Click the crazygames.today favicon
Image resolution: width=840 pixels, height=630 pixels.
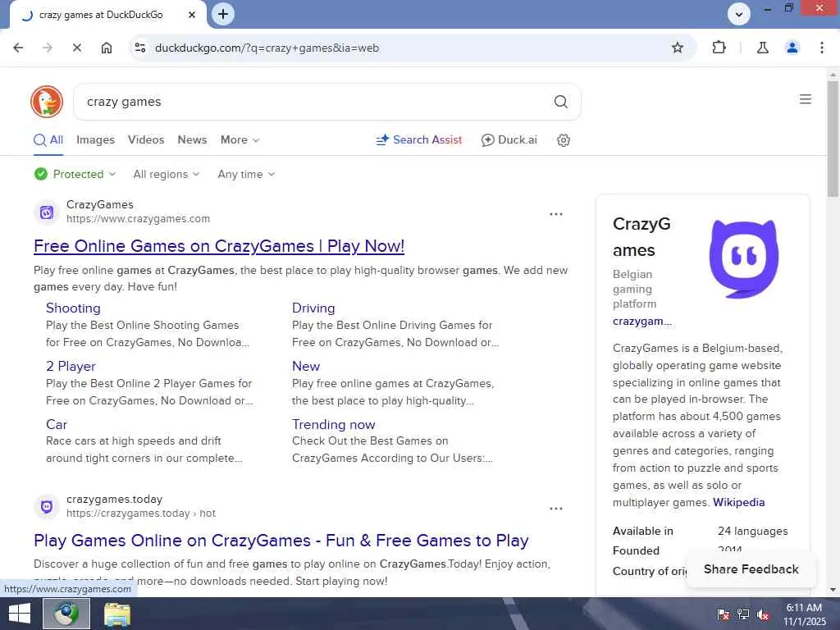pos(47,506)
